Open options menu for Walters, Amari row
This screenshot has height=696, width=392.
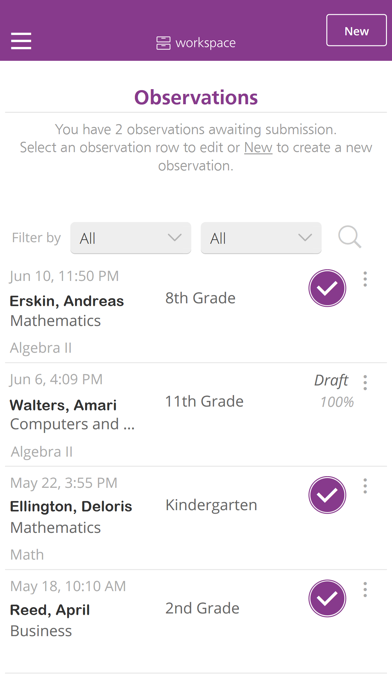[365, 383]
